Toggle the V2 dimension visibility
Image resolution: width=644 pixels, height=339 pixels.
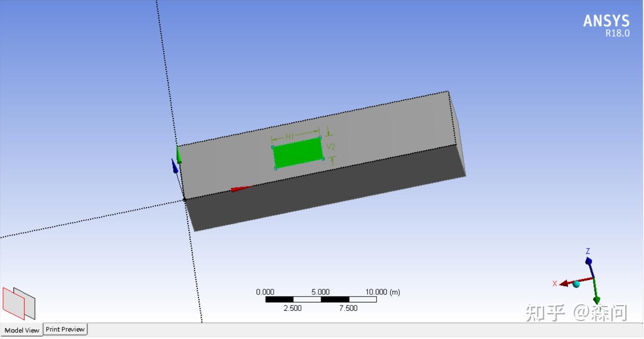click(x=331, y=147)
